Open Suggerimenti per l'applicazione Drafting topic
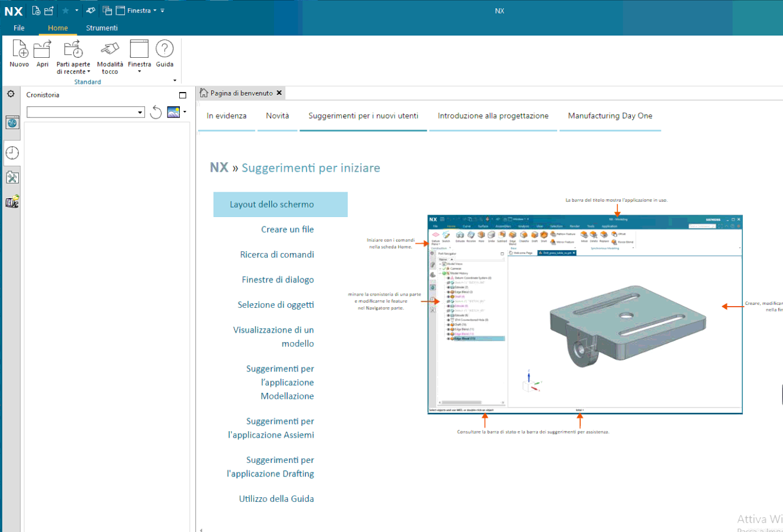783x532 pixels. pos(271,467)
